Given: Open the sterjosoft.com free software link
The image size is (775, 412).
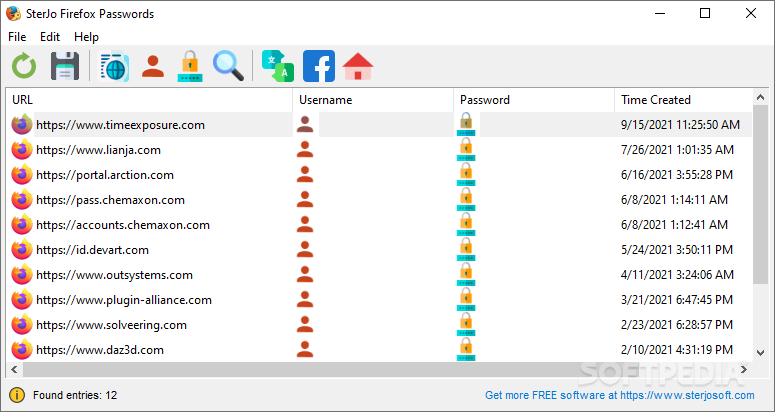Looking at the screenshot, I should pyautogui.click(x=620, y=395).
